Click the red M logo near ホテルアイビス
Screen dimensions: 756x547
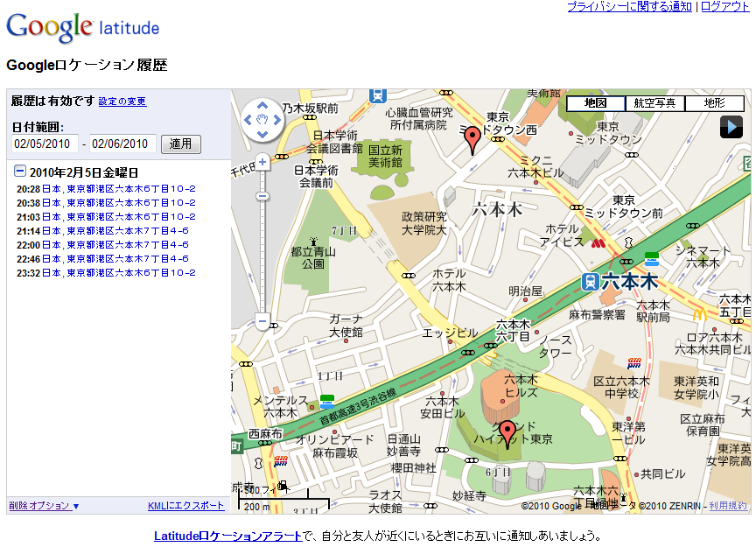tap(598, 243)
